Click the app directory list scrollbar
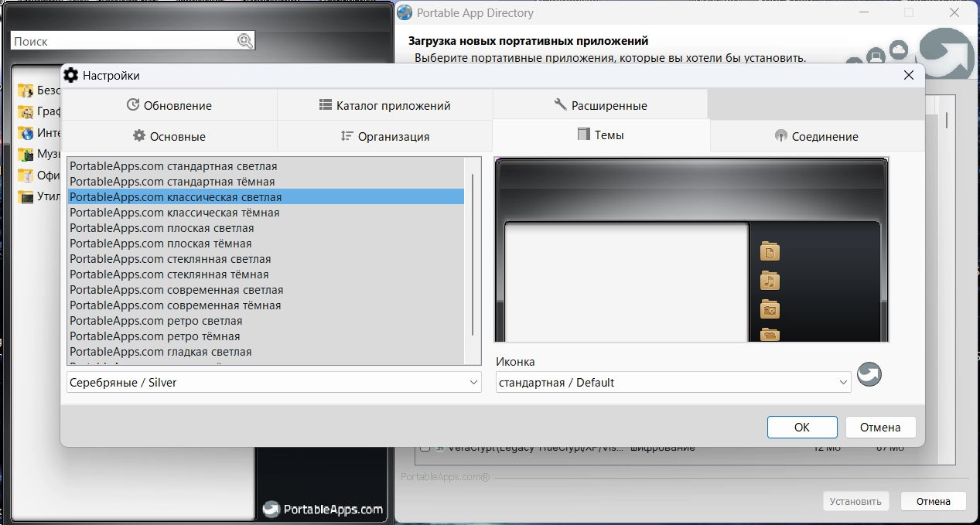Screen dimensions: 980x525 point(947,120)
